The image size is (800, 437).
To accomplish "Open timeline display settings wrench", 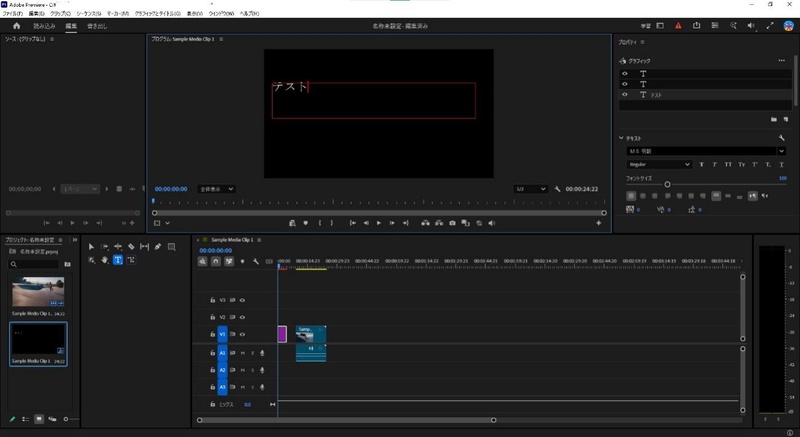I will (x=256, y=262).
